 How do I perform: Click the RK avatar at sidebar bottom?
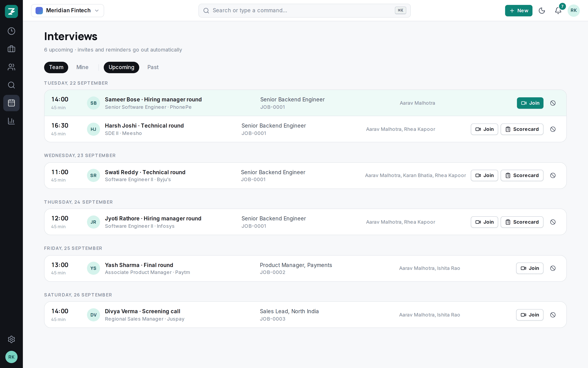(x=11, y=357)
